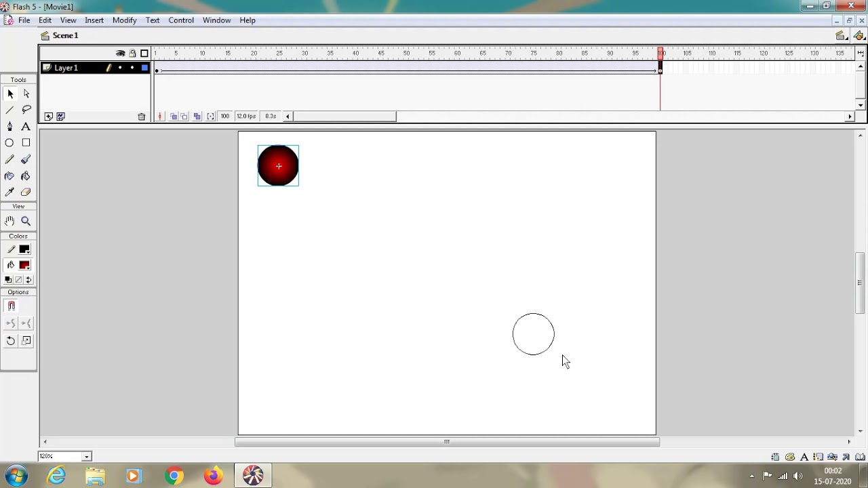
Task: Click the Modify Onion Markers button
Action: point(210,117)
